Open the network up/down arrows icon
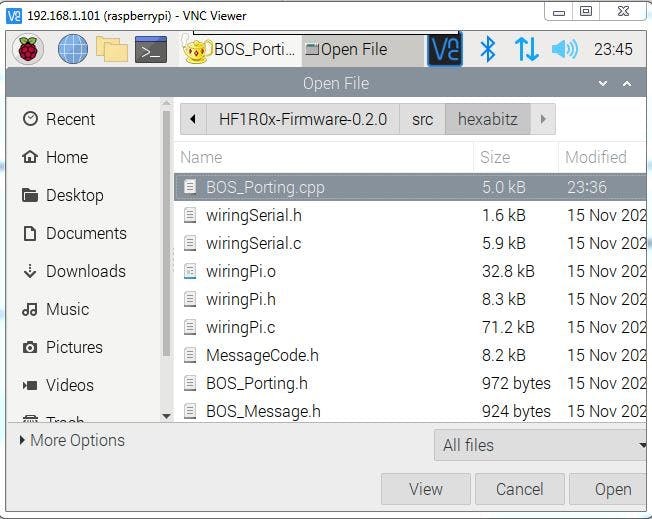Screen dimensions: 652x519 [x=526, y=48]
